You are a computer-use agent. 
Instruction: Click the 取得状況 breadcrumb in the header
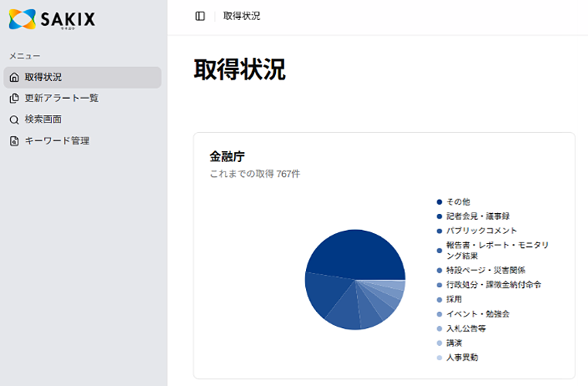[242, 16]
